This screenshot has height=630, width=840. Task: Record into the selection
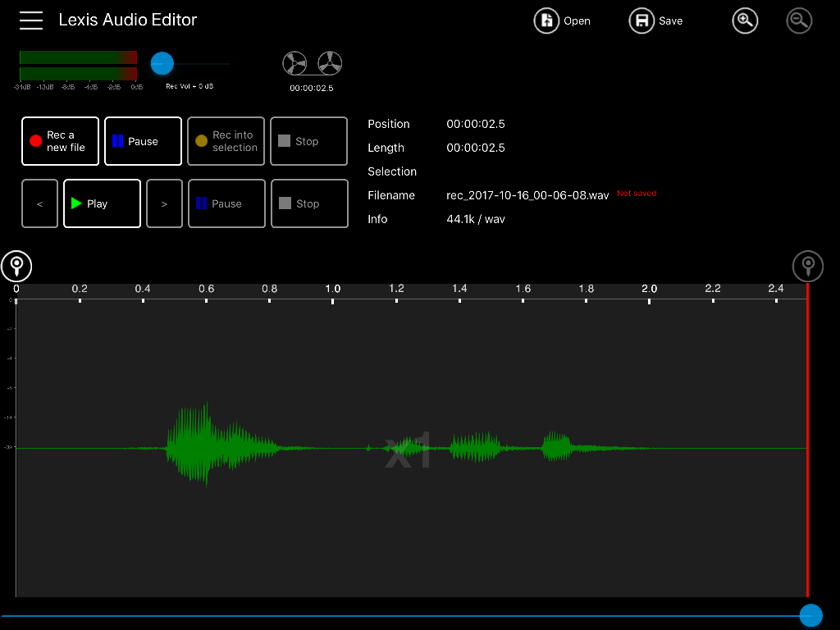coord(226,141)
